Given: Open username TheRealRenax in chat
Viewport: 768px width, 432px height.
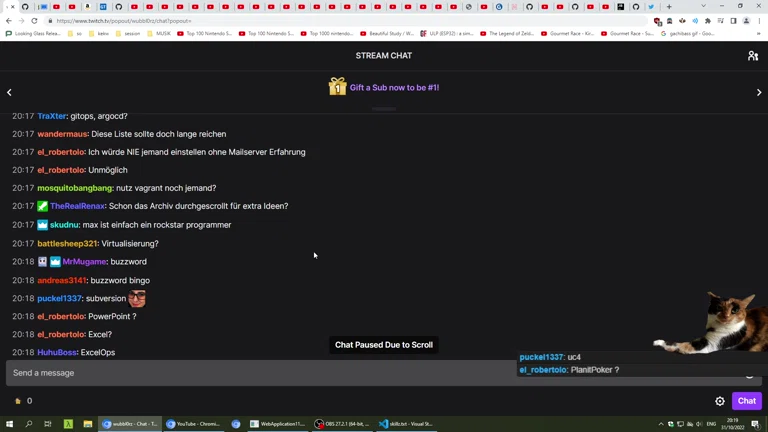Looking at the screenshot, I should [x=77, y=206].
